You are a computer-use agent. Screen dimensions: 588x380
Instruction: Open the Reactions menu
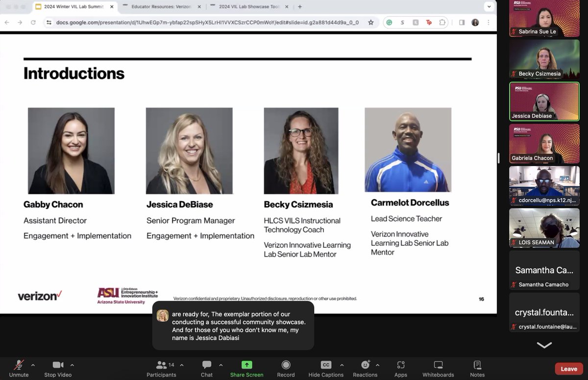pyautogui.click(x=365, y=368)
